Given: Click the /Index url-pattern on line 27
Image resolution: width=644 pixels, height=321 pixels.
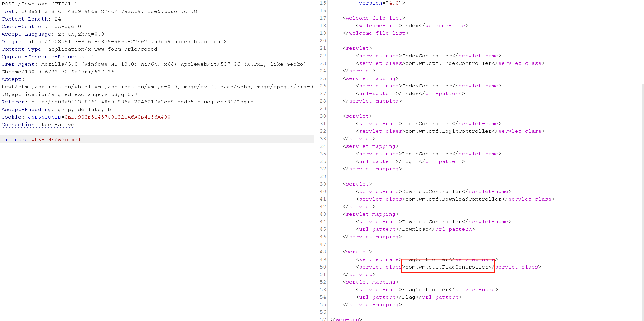Looking at the screenshot, I should [410, 94].
